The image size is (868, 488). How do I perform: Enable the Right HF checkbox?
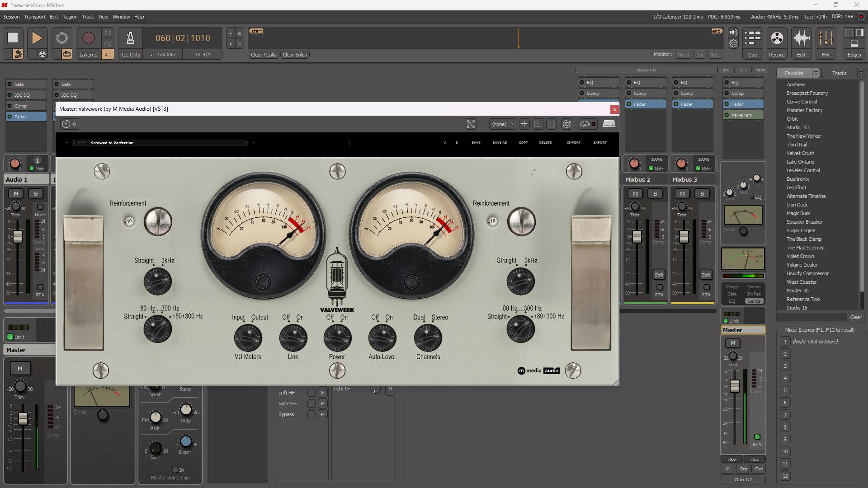point(311,404)
